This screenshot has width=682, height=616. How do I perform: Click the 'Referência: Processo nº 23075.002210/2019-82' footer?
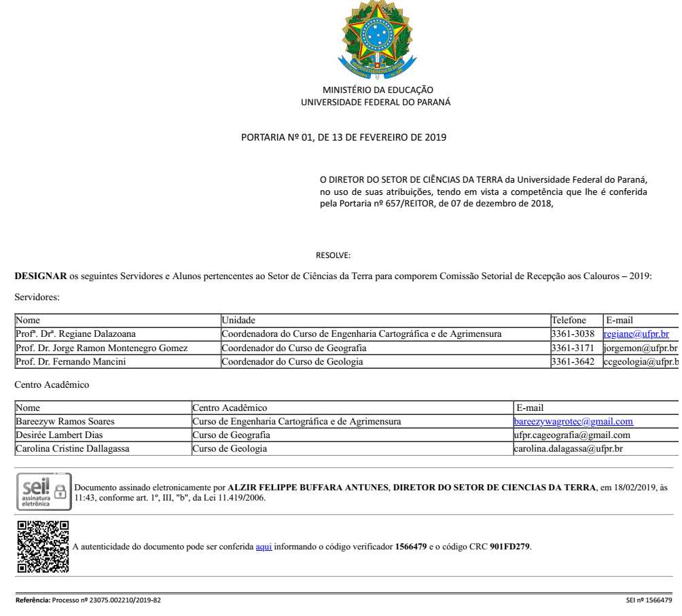[x=88, y=600]
